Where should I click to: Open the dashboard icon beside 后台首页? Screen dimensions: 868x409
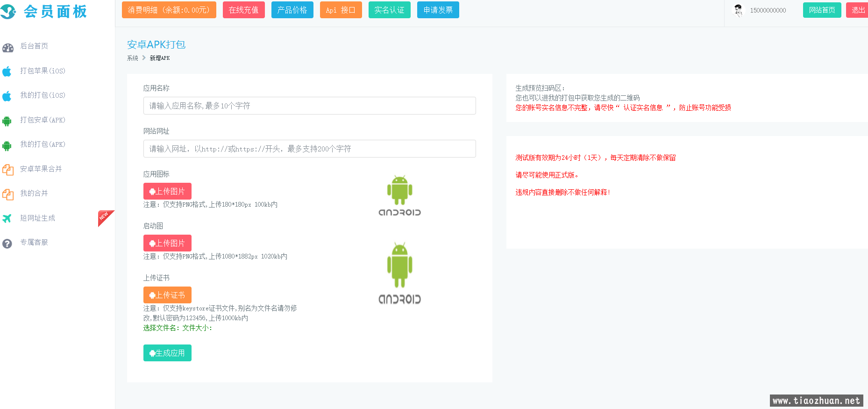click(7, 48)
